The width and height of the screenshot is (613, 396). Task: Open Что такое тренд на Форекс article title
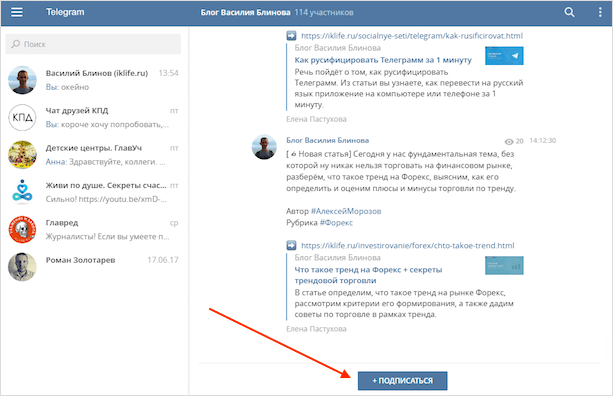[368, 275]
